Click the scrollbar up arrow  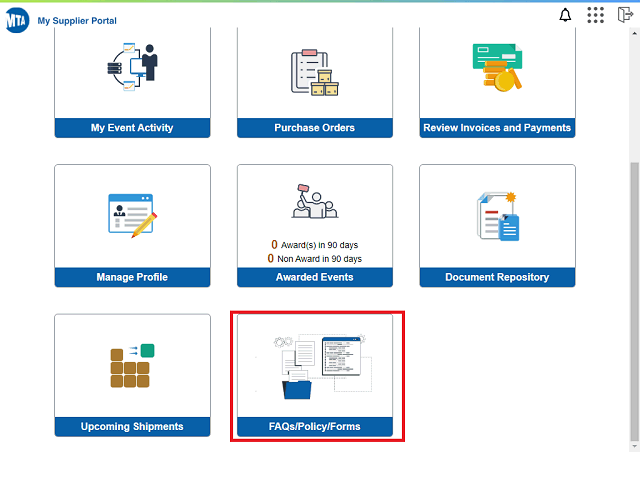click(634, 33)
